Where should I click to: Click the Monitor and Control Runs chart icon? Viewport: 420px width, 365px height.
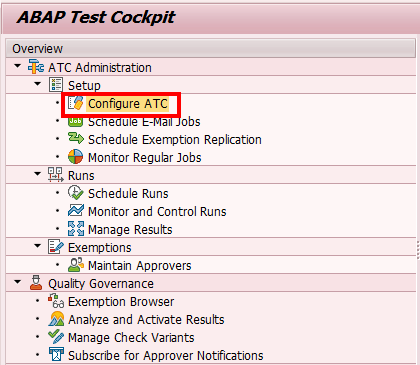(76, 211)
